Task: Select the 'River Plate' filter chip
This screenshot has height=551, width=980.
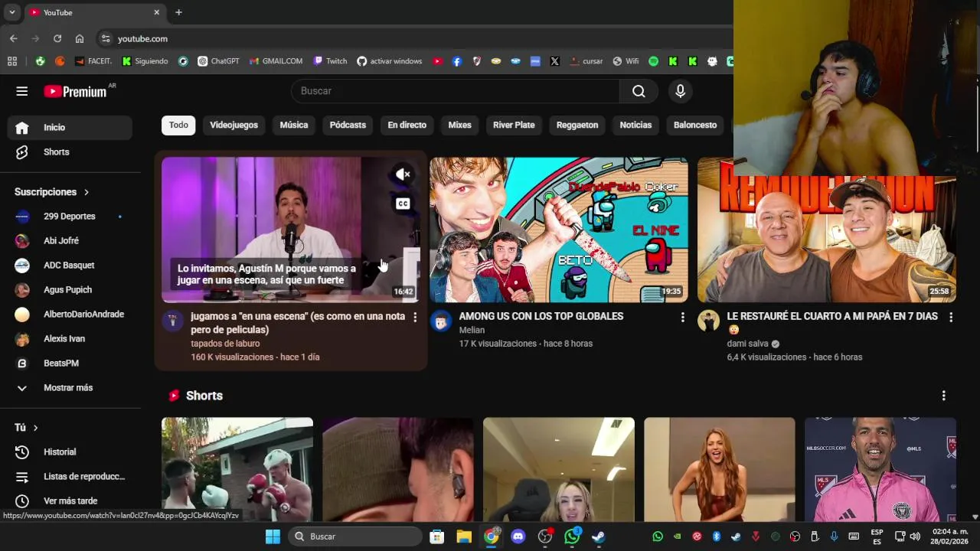Action: pos(514,125)
